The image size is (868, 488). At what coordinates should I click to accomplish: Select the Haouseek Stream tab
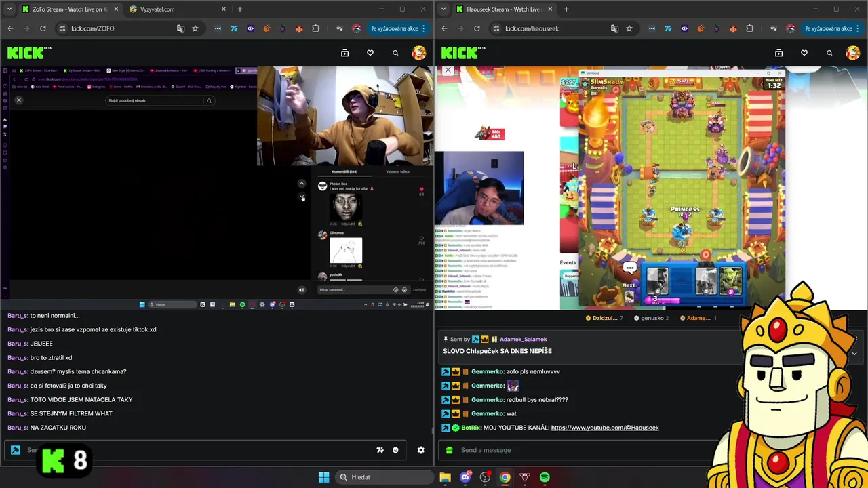coord(503,9)
